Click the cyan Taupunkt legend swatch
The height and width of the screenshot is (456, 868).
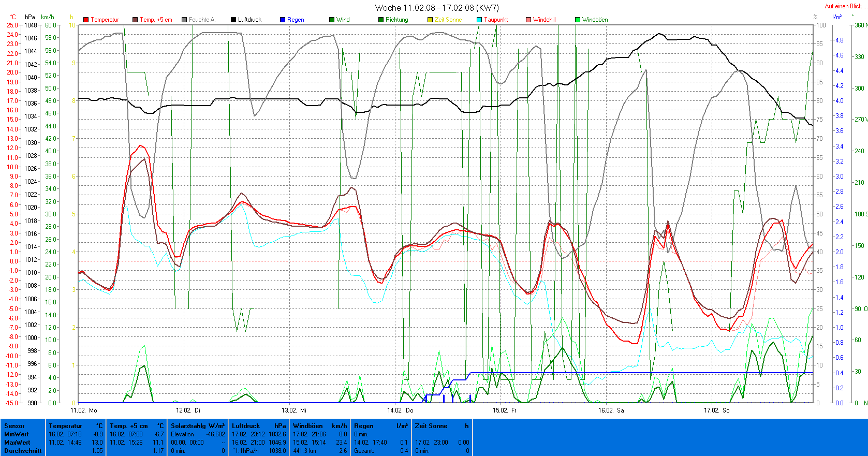tap(479, 20)
